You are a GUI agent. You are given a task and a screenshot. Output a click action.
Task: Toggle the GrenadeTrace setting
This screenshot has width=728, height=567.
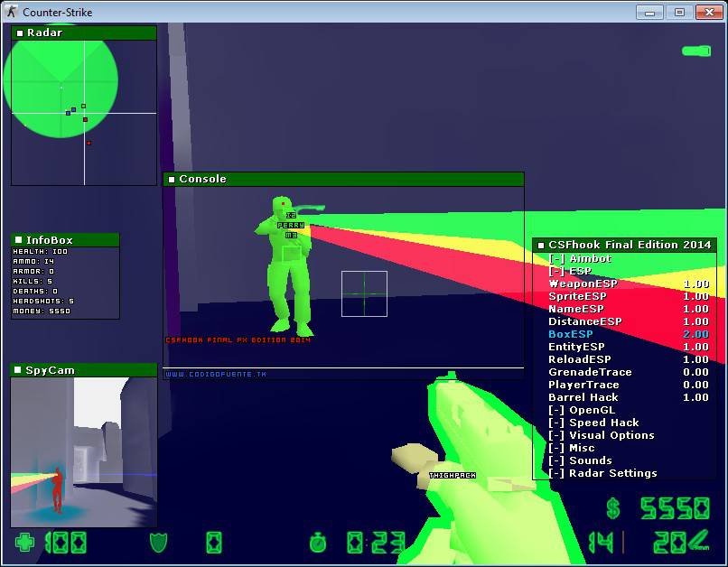coord(590,372)
